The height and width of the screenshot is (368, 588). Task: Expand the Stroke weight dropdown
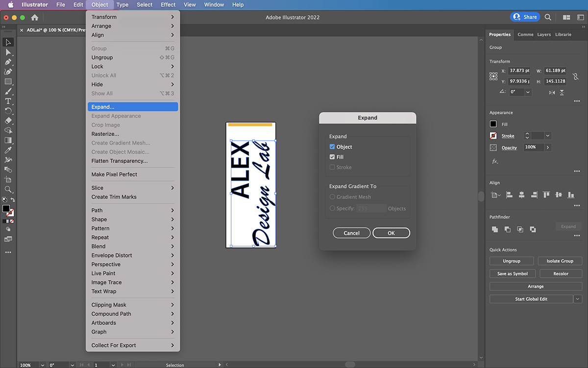[547, 135]
